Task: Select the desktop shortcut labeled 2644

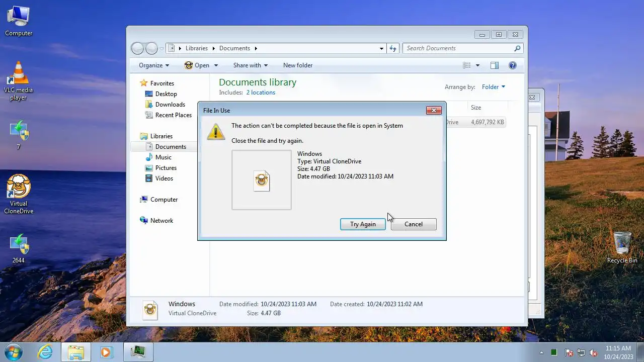Action: click(x=19, y=248)
